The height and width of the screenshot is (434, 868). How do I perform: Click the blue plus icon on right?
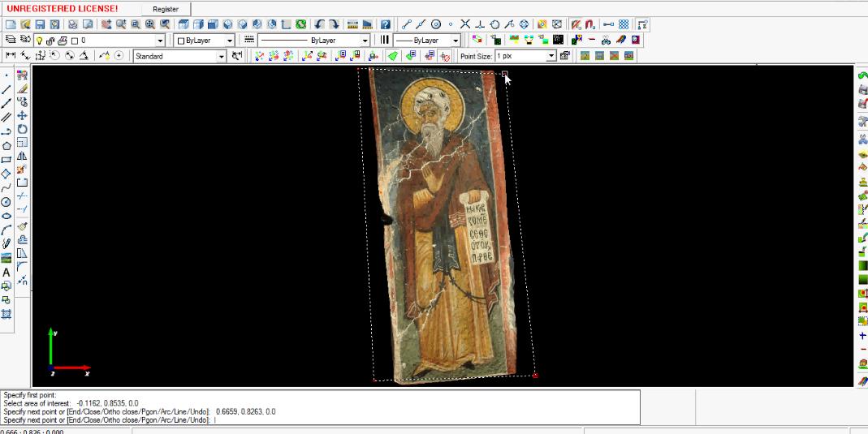(862, 336)
